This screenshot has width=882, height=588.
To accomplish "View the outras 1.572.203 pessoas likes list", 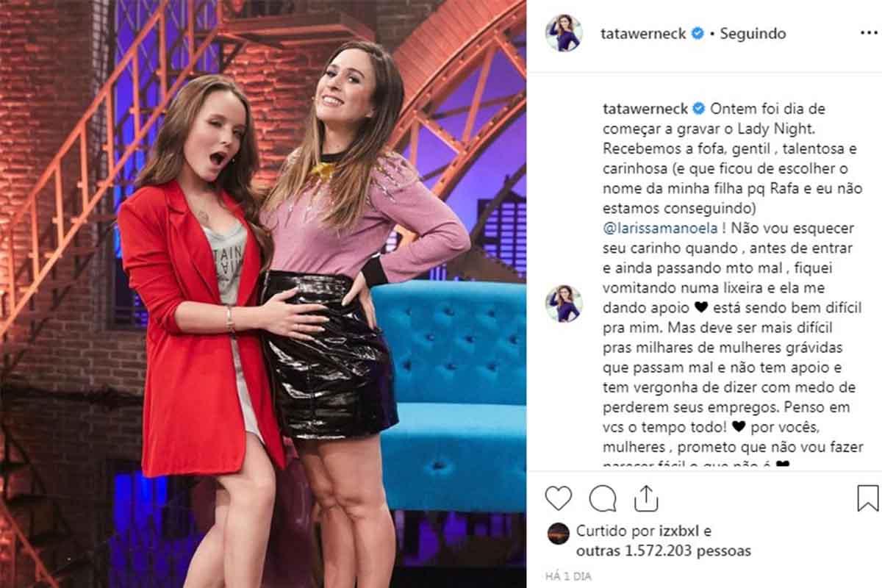I will tap(664, 551).
